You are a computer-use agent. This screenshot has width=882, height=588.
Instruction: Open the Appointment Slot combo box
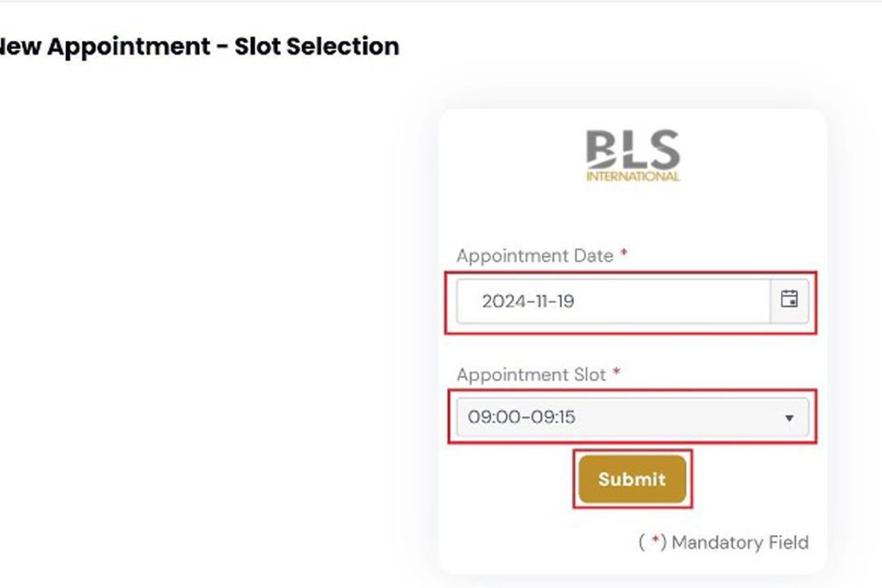click(633, 417)
